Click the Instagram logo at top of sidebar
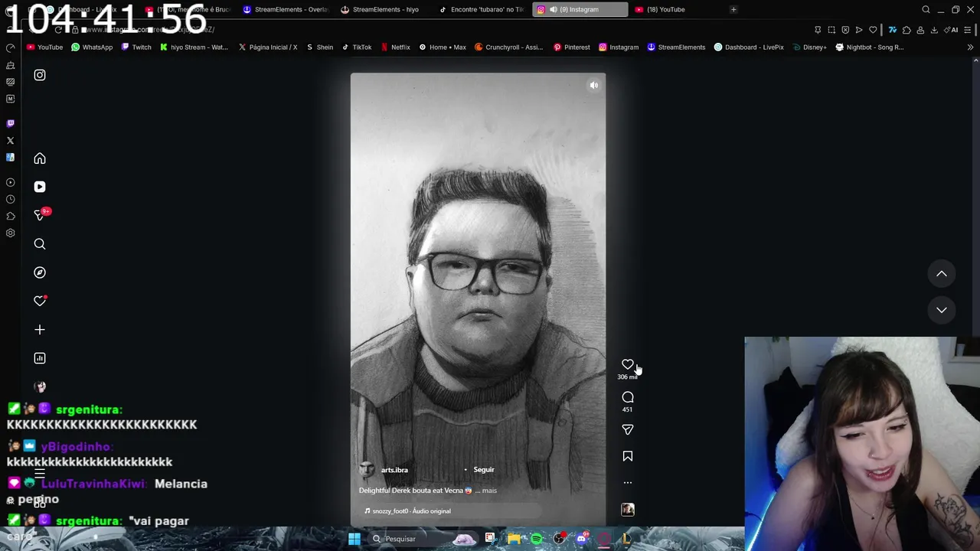 [x=40, y=75]
